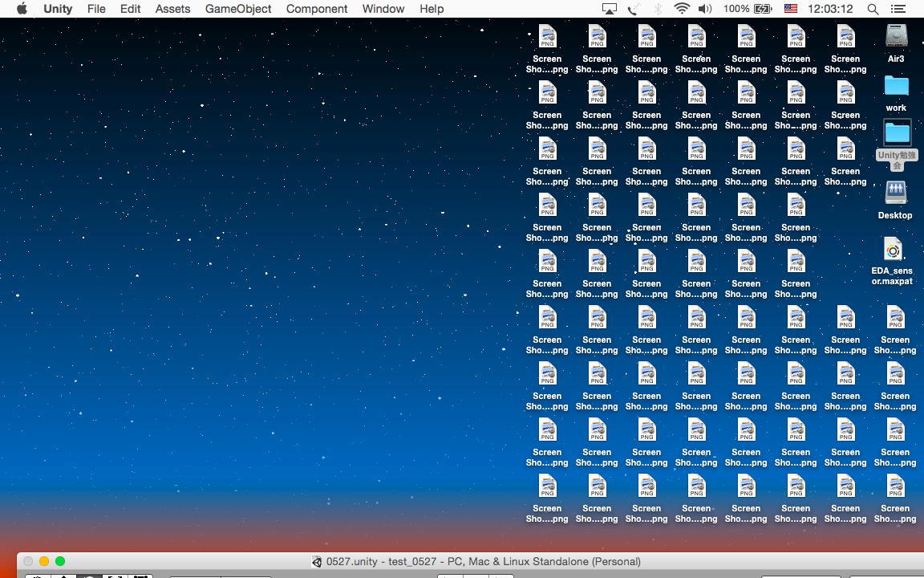Screen dimensions: 924x578
Task: Open the Window menu
Action: coord(383,9)
